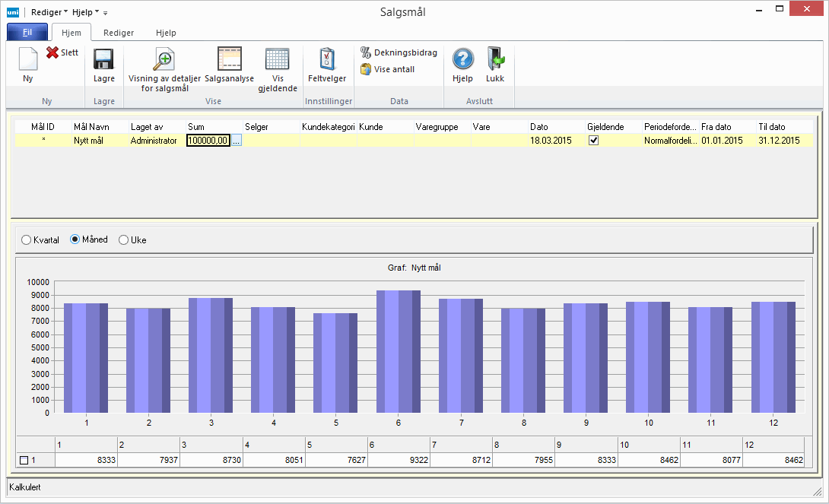The image size is (829, 504).
Task: Select the Uke radio button
Action: (124, 240)
